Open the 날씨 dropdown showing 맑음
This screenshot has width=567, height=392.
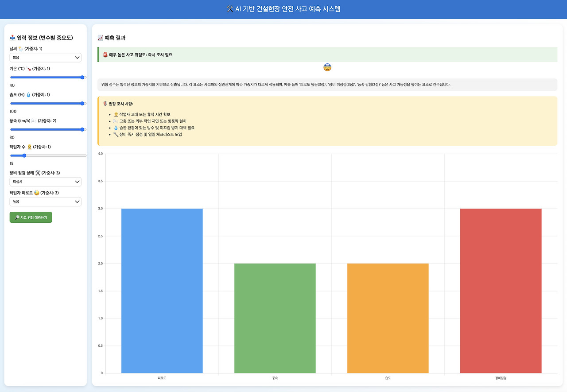point(46,58)
